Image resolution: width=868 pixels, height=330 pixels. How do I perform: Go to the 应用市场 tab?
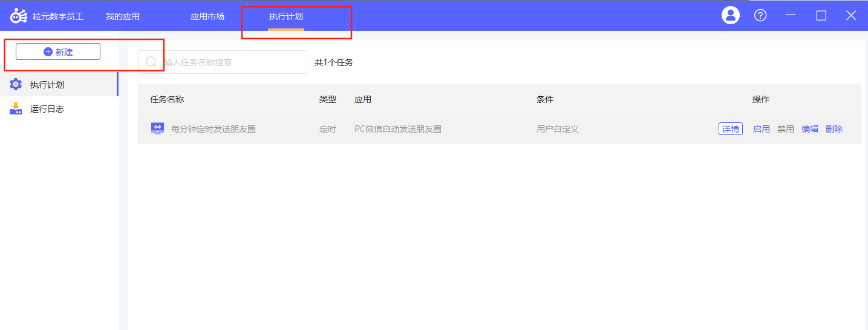[x=207, y=17]
